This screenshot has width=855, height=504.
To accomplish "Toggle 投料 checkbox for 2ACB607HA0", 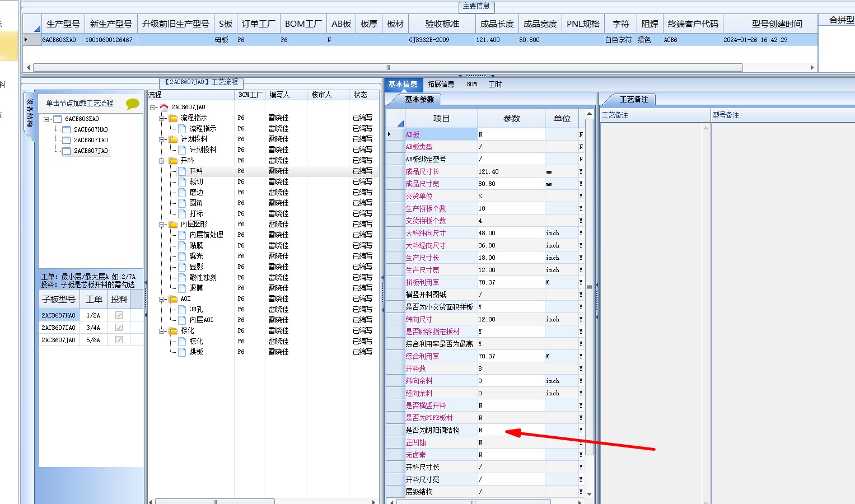I will coord(119,315).
